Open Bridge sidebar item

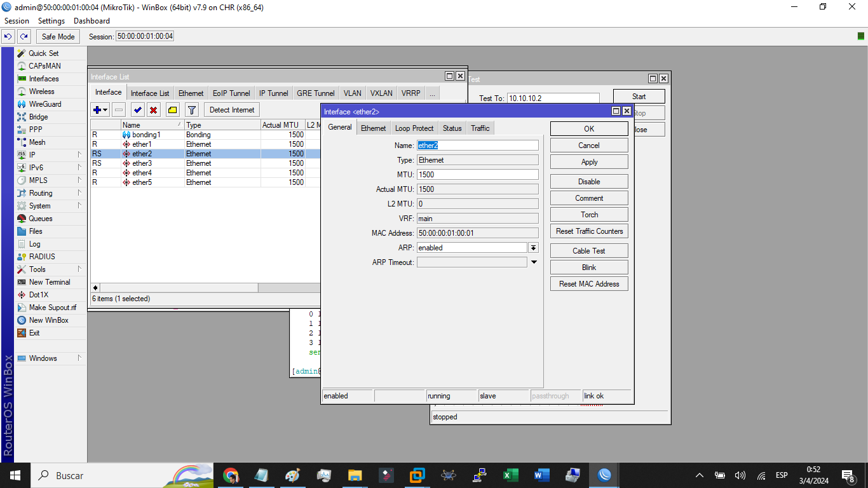click(x=38, y=117)
